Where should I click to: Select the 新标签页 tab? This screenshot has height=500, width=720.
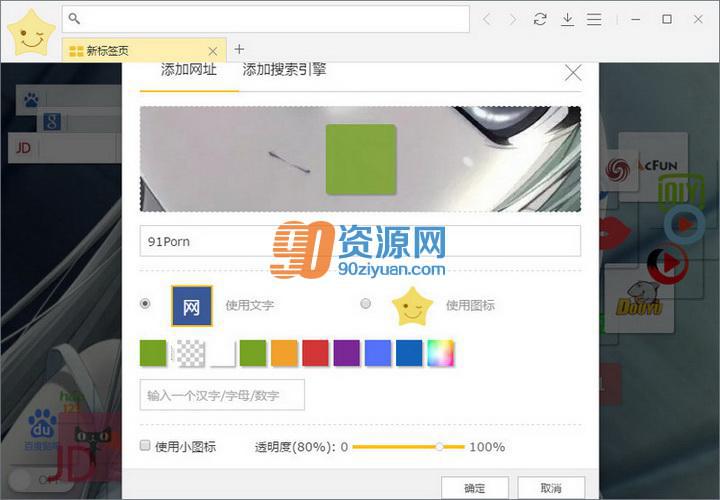click(x=144, y=50)
